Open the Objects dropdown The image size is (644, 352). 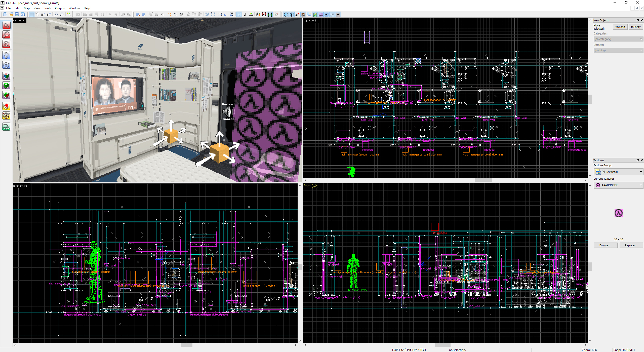(x=618, y=50)
